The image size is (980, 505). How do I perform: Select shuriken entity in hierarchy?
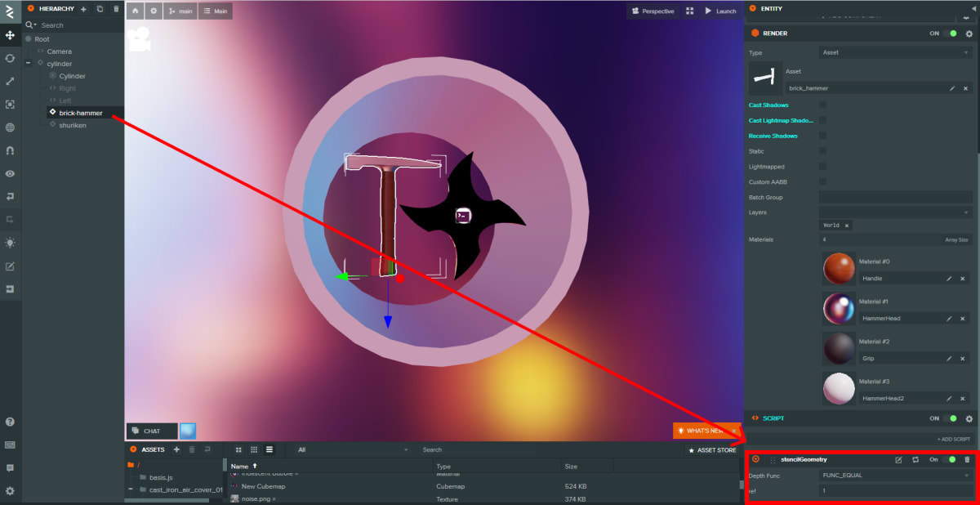tap(73, 125)
